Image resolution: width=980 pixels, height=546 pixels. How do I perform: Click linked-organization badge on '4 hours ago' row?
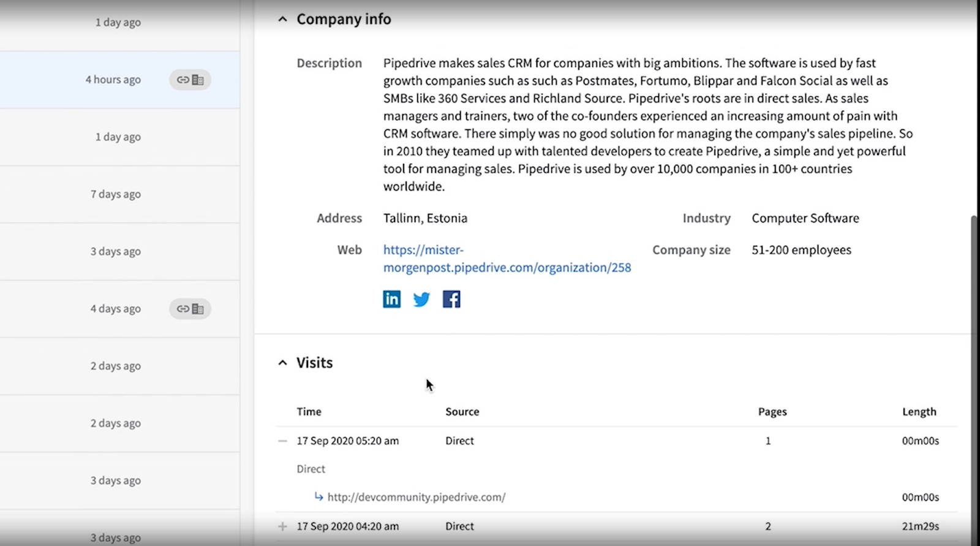click(190, 80)
